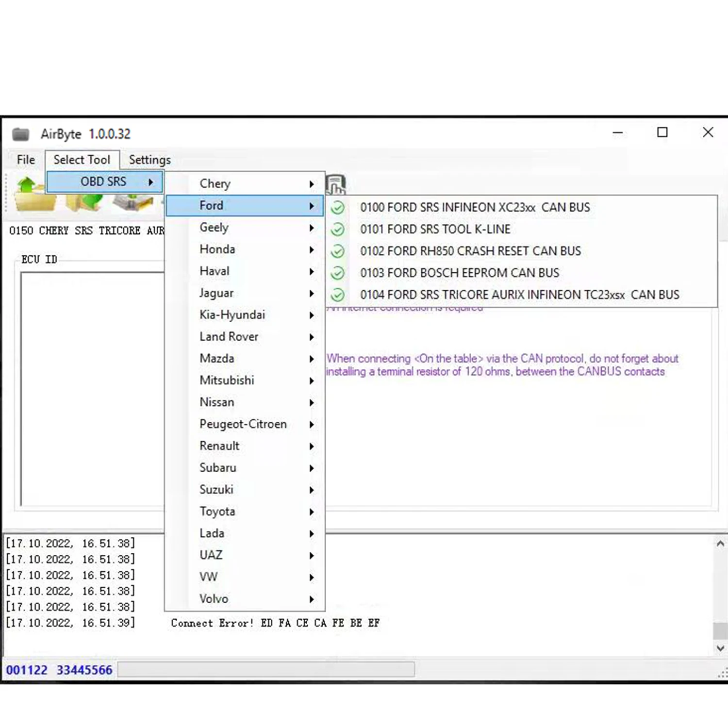This screenshot has height=728, width=728.
Task: Click the 'ECU ID' group label
Action: click(x=39, y=260)
